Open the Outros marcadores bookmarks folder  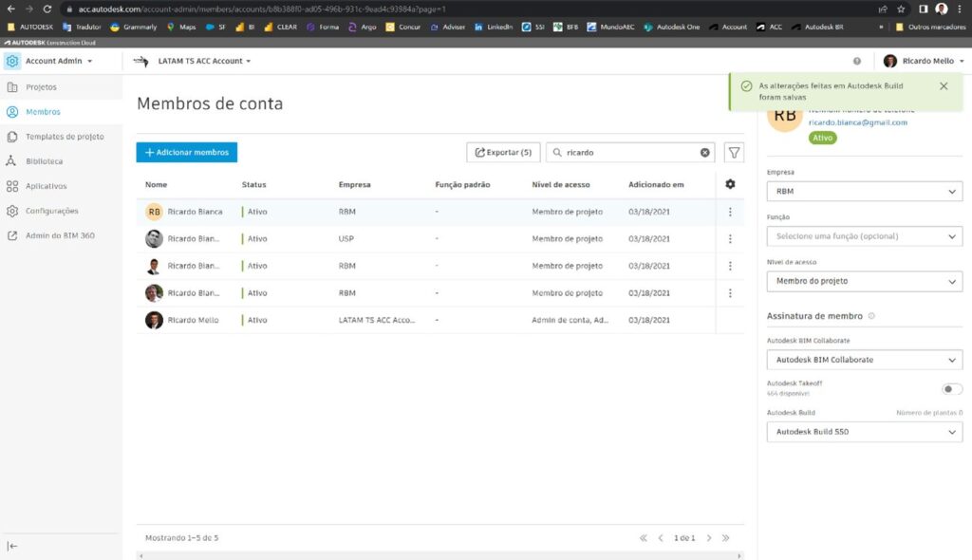930,27
